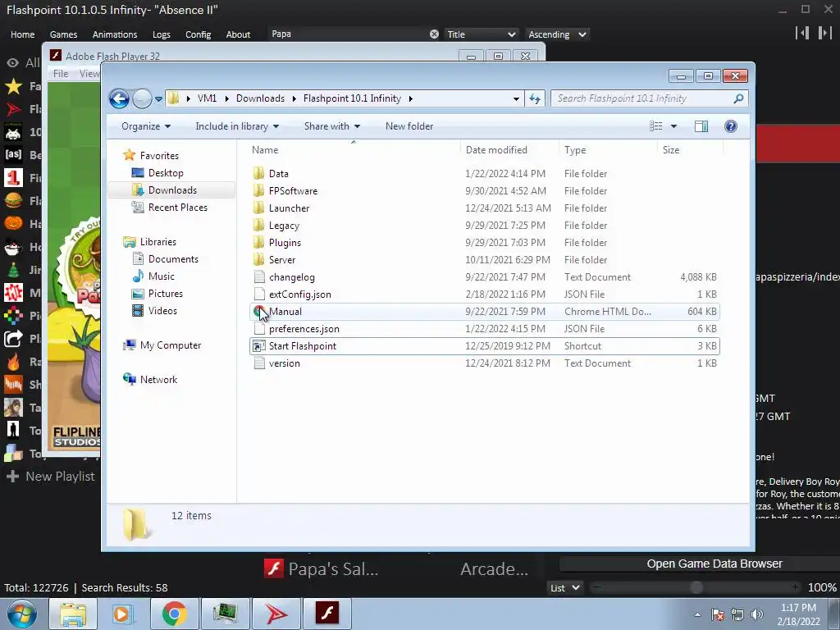Select Music library
The height and width of the screenshot is (630, 840).
click(162, 276)
